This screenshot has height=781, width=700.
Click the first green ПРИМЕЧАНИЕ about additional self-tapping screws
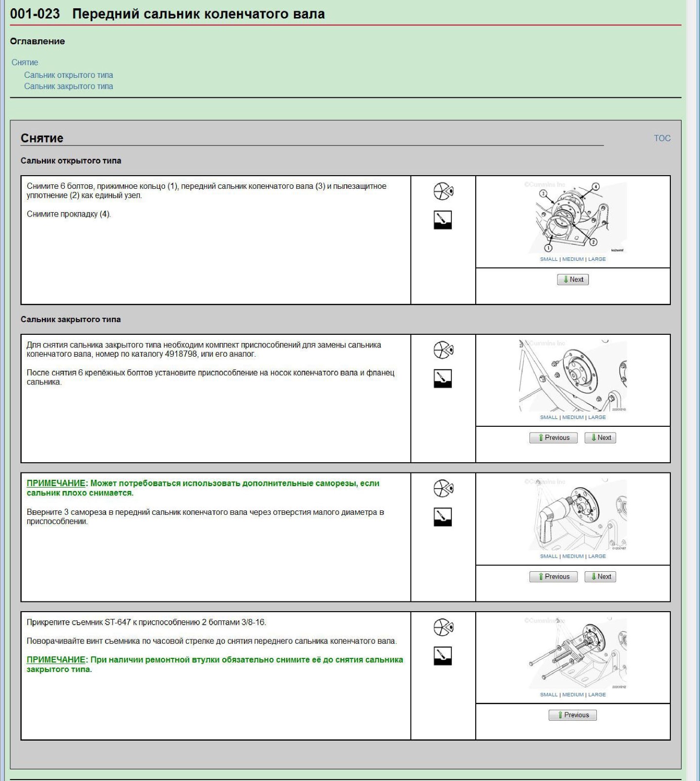(x=203, y=488)
